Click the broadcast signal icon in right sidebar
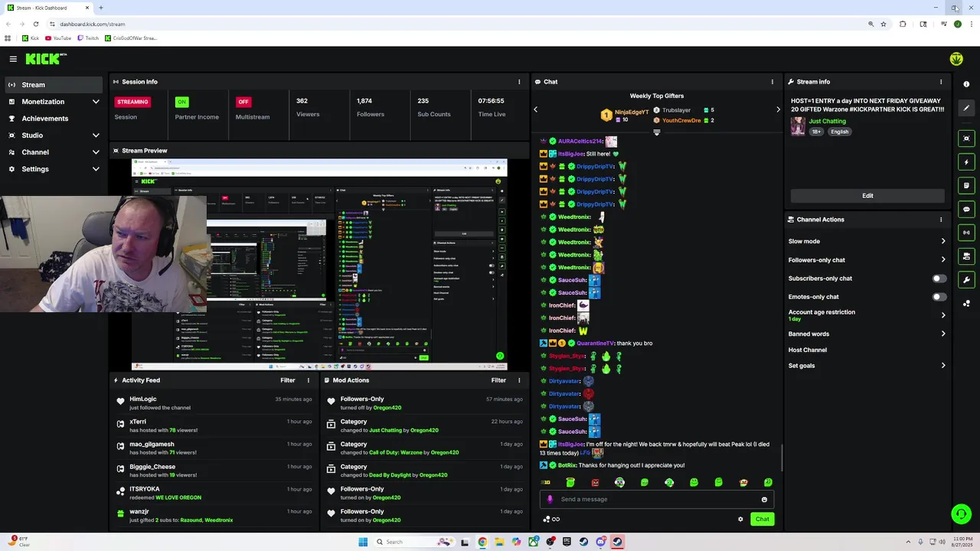Image resolution: width=980 pixels, height=551 pixels. (966, 233)
